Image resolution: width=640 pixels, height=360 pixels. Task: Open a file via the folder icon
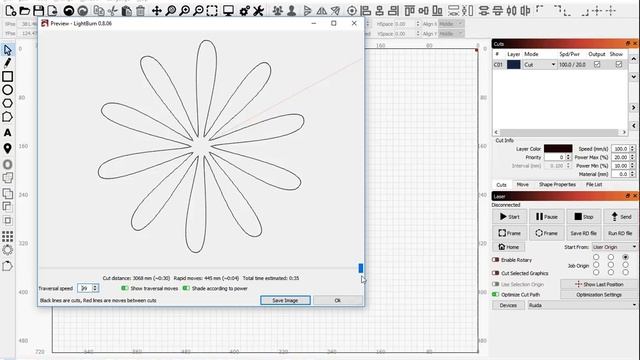click(24, 11)
